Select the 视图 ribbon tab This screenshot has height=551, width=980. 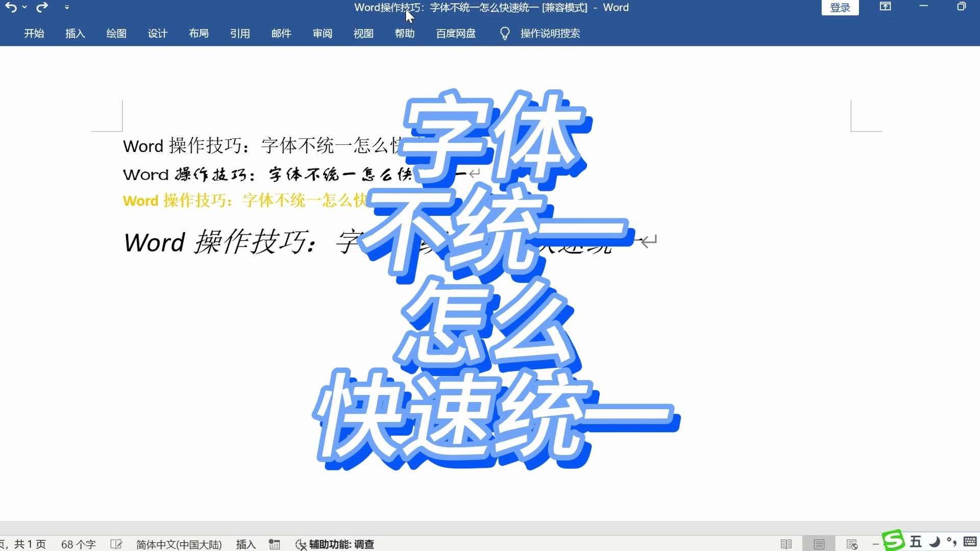[x=363, y=33]
